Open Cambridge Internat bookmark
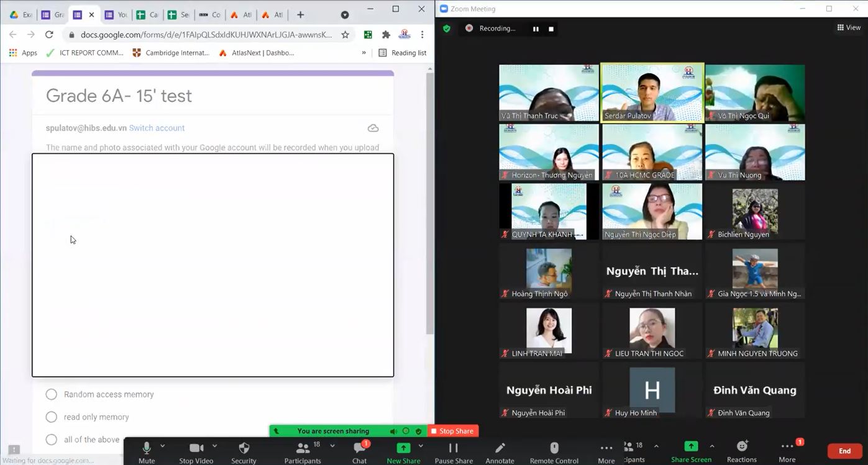 171,53
